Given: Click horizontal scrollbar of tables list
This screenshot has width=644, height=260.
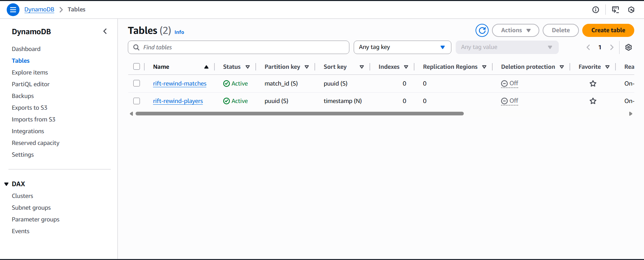Looking at the screenshot, I should point(300,114).
